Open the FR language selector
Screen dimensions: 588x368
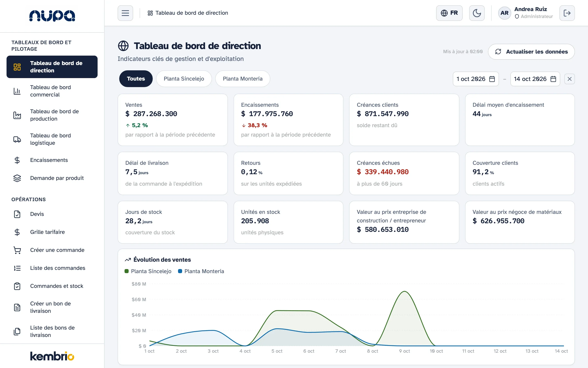pyautogui.click(x=449, y=13)
